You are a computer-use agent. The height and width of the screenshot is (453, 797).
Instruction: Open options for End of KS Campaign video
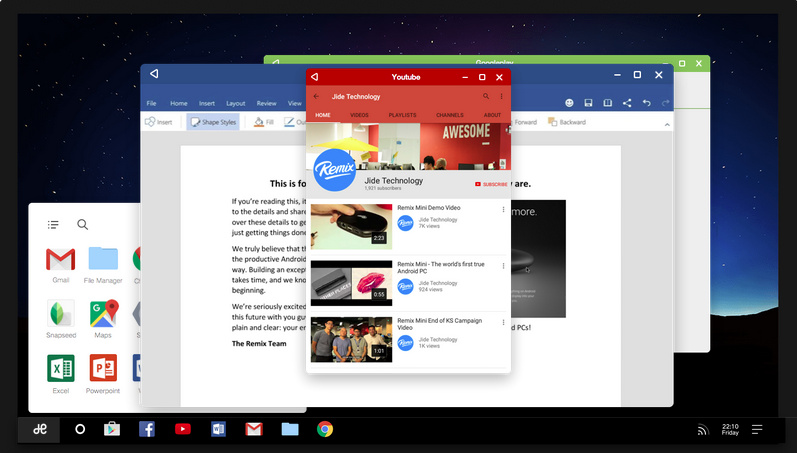pos(503,322)
